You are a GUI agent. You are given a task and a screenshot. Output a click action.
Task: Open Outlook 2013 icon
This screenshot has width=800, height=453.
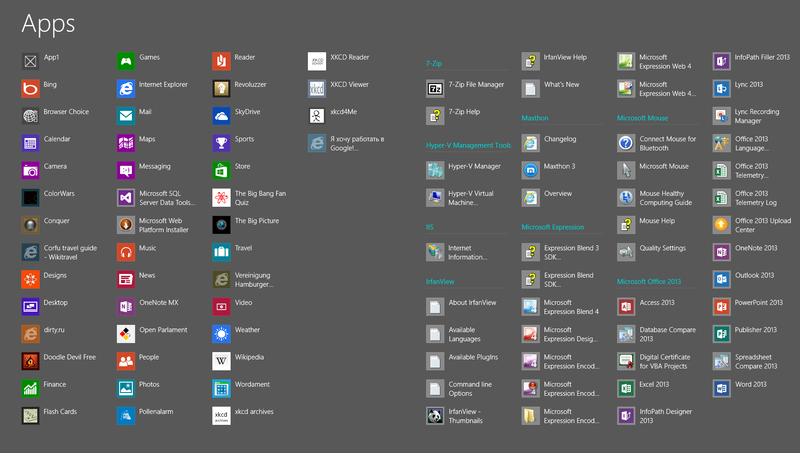[721, 280]
